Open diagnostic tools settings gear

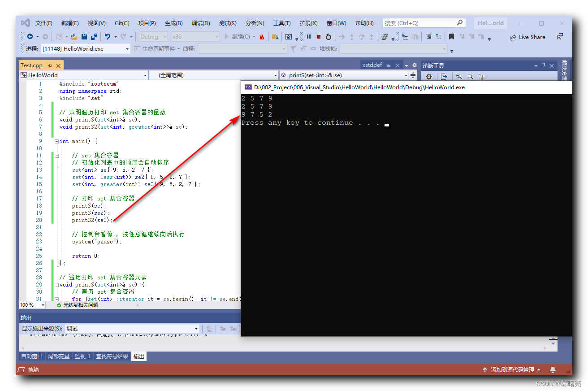coord(429,77)
